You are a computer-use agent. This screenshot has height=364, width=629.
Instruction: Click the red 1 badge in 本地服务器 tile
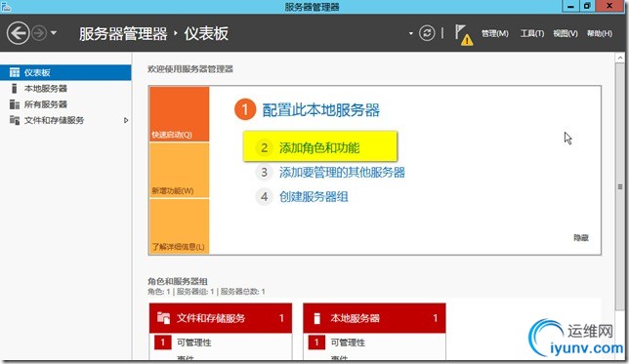coord(316,343)
